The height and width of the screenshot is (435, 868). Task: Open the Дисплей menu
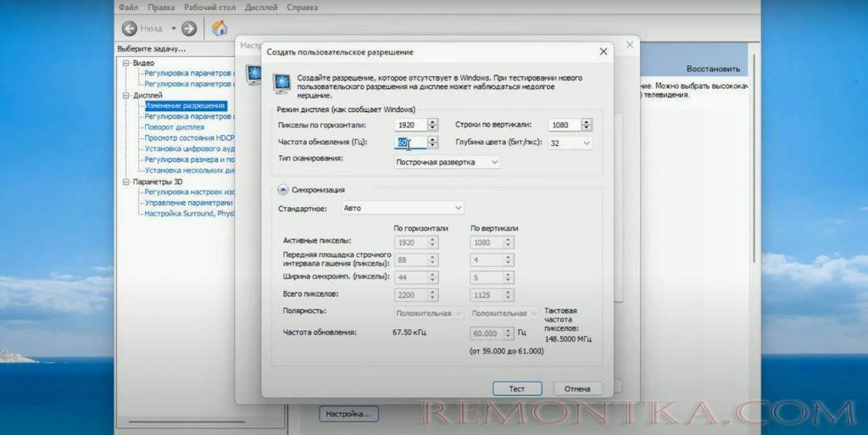pyautogui.click(x=261, y=7)
